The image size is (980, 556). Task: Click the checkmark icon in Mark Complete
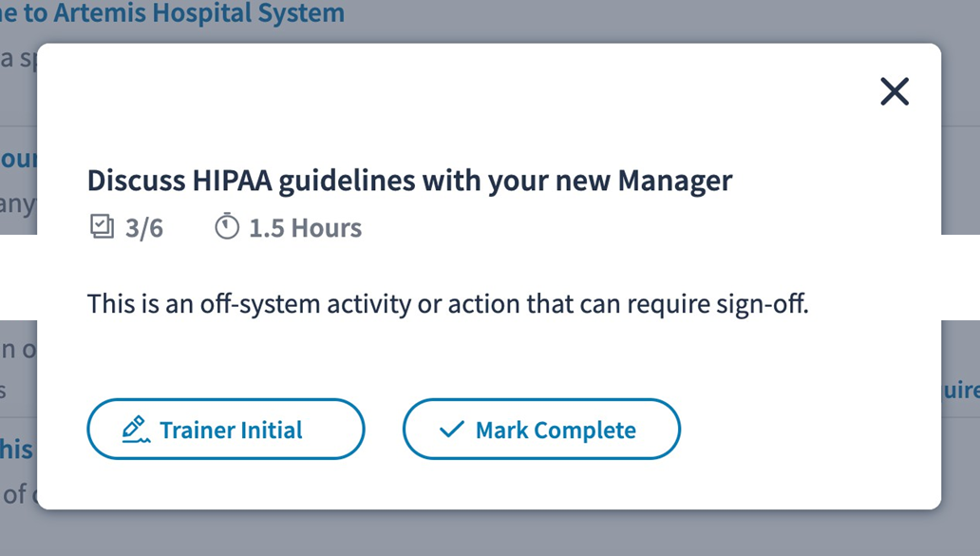[452, 430]
